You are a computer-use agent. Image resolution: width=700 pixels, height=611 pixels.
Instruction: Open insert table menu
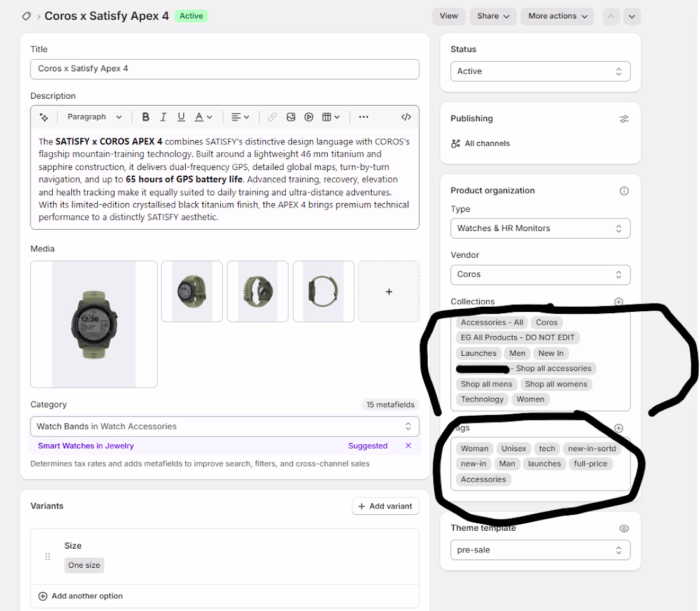point(331,117)
